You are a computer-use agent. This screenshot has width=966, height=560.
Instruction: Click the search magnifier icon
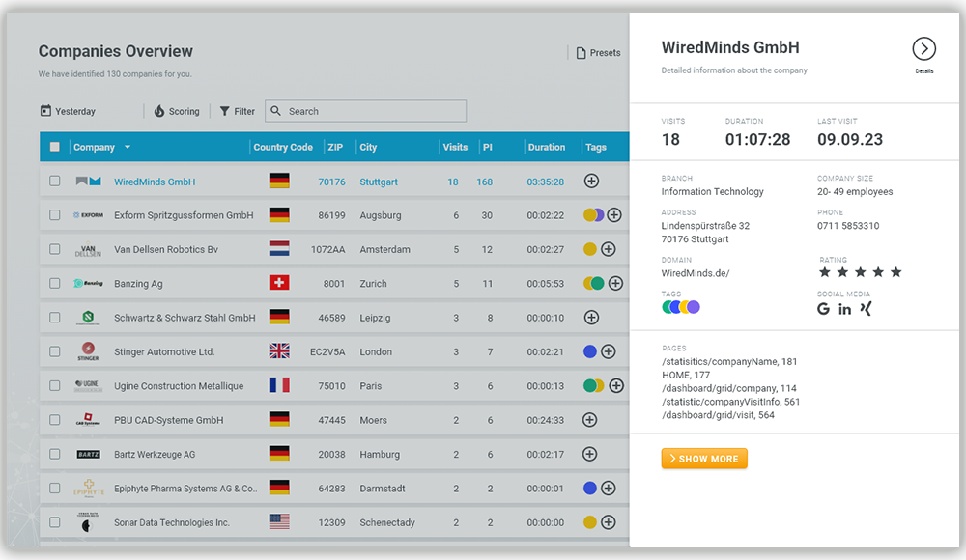coord(276,111)
